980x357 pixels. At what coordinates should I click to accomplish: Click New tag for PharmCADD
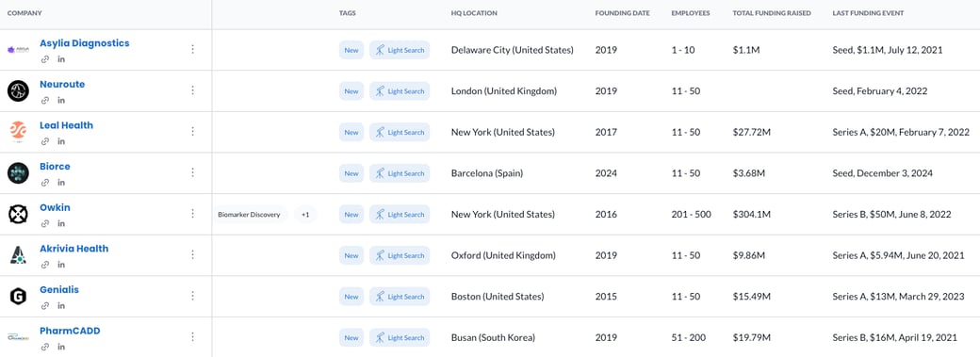(351, 337)
